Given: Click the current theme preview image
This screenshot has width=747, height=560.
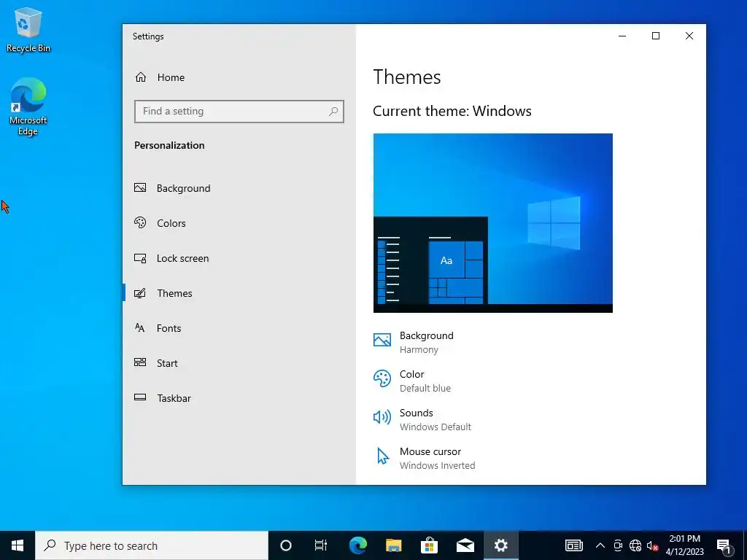Looking at the screenshot, I should click(x=492, y=223).
